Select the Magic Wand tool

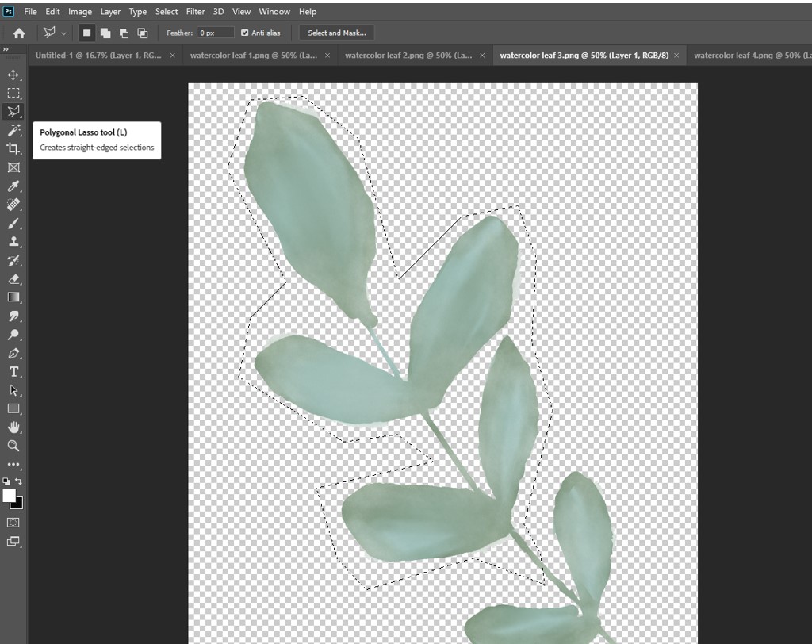[x=13, y=130]
